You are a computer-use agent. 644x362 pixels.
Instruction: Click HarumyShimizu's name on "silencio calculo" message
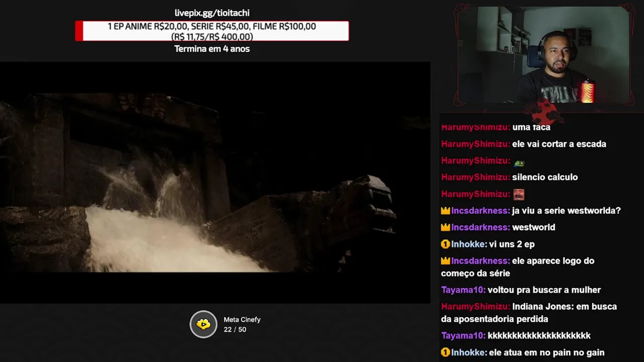click(475, 177)
